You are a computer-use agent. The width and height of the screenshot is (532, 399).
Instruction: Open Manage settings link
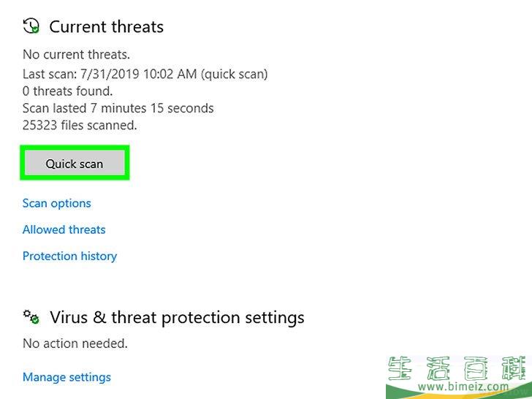(x=66, y=377)
